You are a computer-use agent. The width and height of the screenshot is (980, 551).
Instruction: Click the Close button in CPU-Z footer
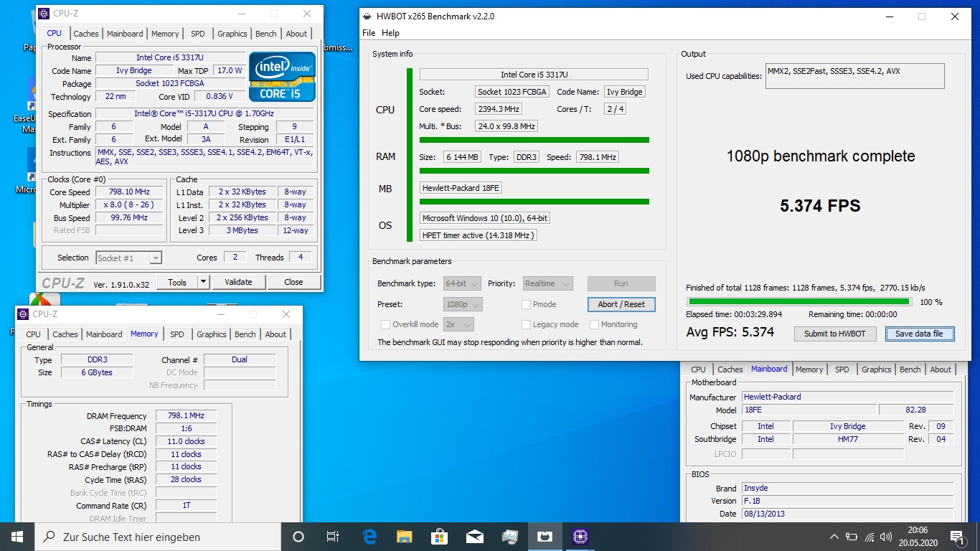pyautogui.click(x=293, y=282)
